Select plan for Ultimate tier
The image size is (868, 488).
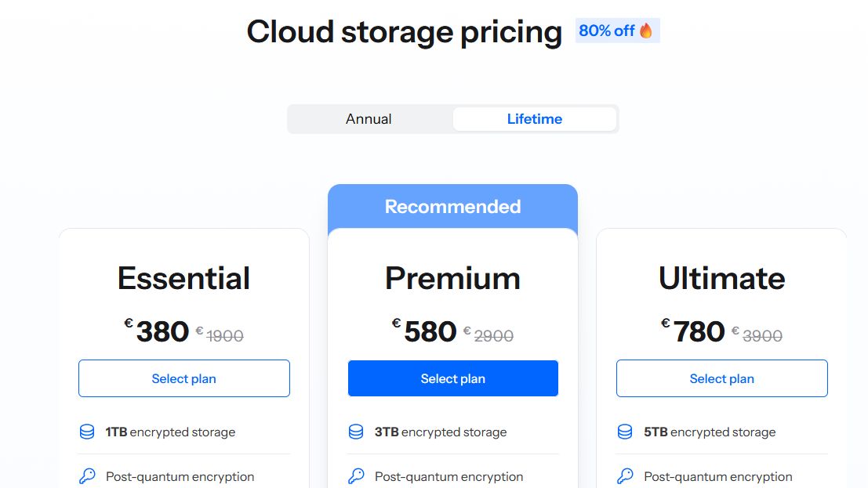[722, 378]
